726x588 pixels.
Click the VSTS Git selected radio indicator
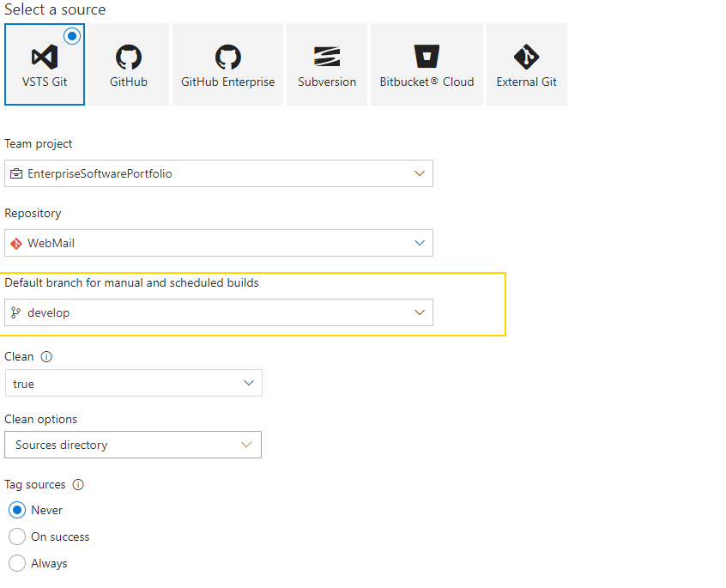click(72, 36)
